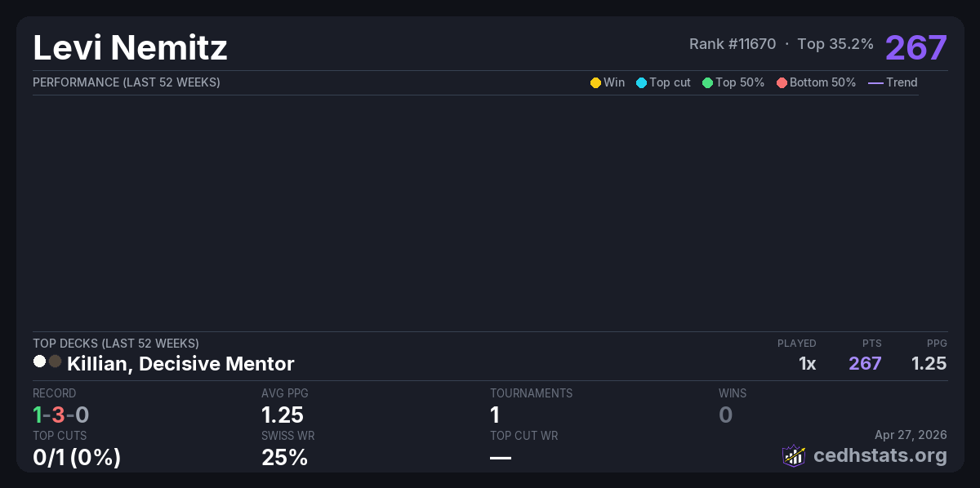
Task: Click the red Bottom 50% legend dot
Action: [782, 82]
